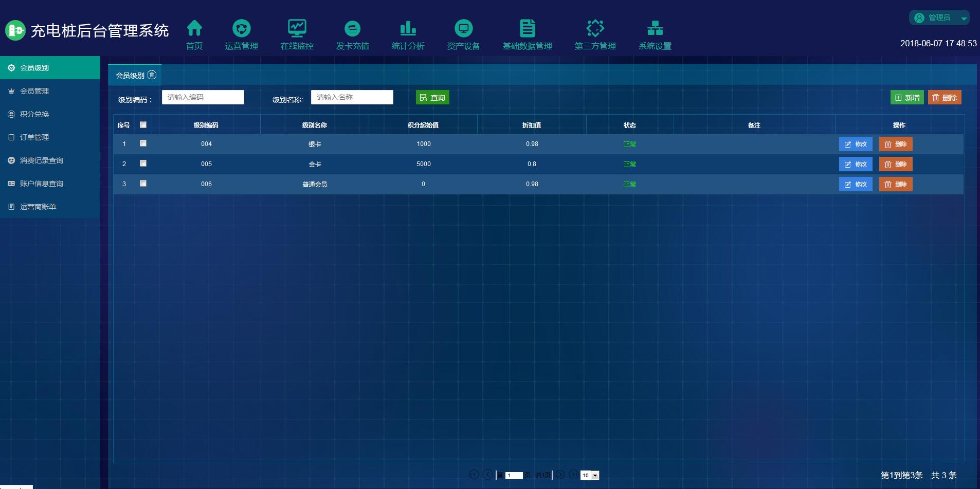The height and width of the screenshot is (489, 980).
Task: Select 会员管理 in the sidebar
Action: tap(34, 91)
